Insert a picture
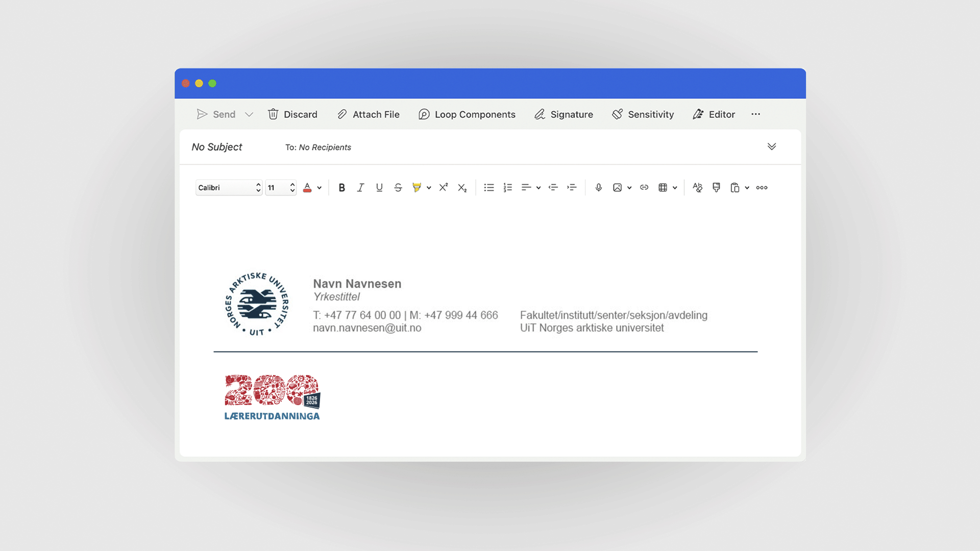Image resolution: width=980 pixels, height=551 pixels. coord(618,188)
